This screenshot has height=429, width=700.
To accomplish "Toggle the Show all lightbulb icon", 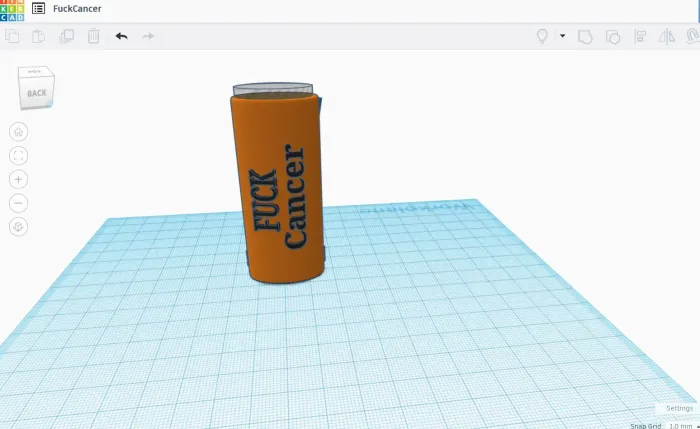I will tap(542, 36).
